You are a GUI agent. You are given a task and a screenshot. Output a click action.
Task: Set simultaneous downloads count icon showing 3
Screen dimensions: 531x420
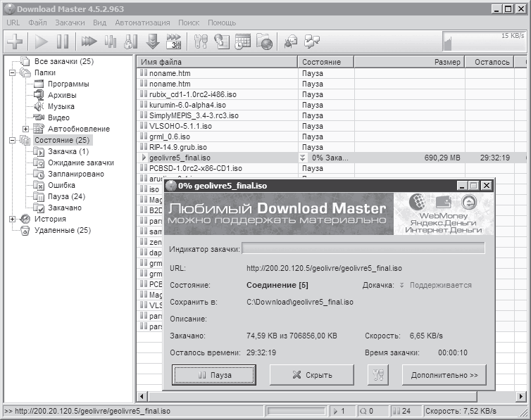click(173, 42)
